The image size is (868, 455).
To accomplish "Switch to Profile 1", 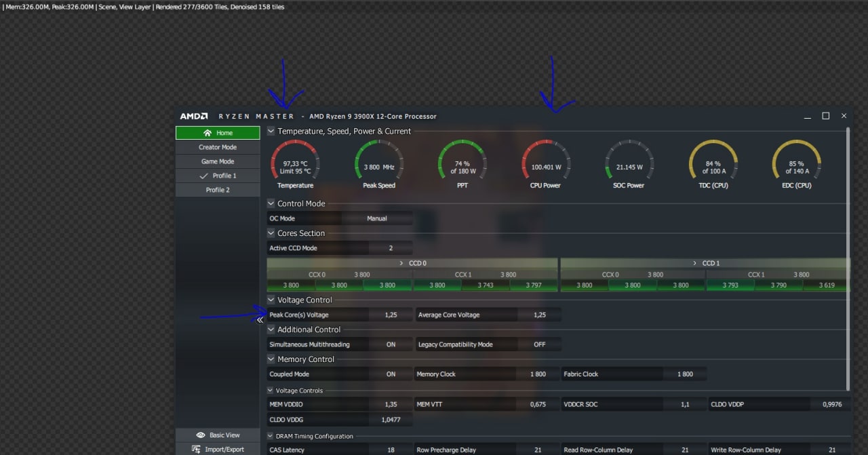I will 218,176.
